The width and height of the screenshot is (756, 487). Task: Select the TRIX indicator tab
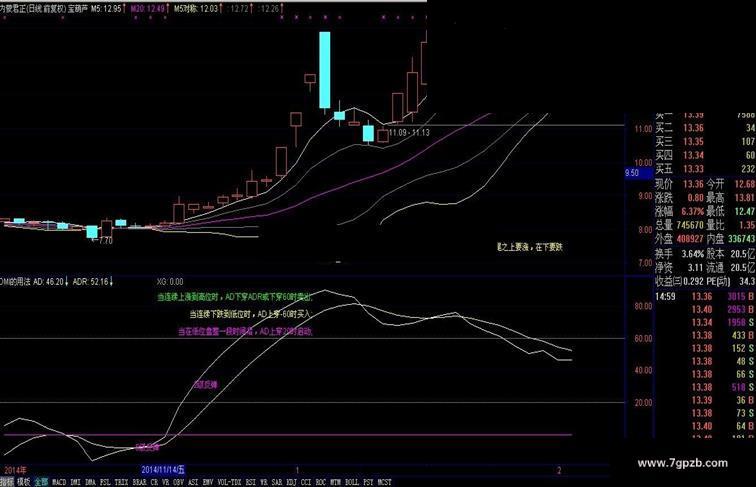pos(122,482)
